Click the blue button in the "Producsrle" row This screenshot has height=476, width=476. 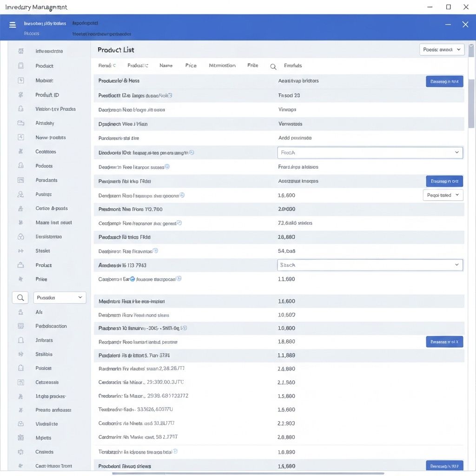coord(444,81)
